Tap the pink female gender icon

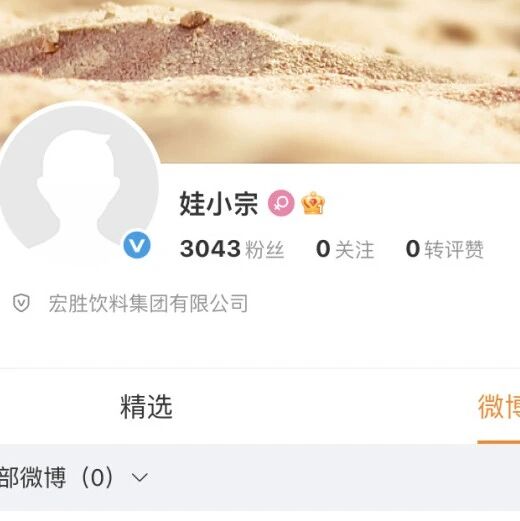coord(281,203)
